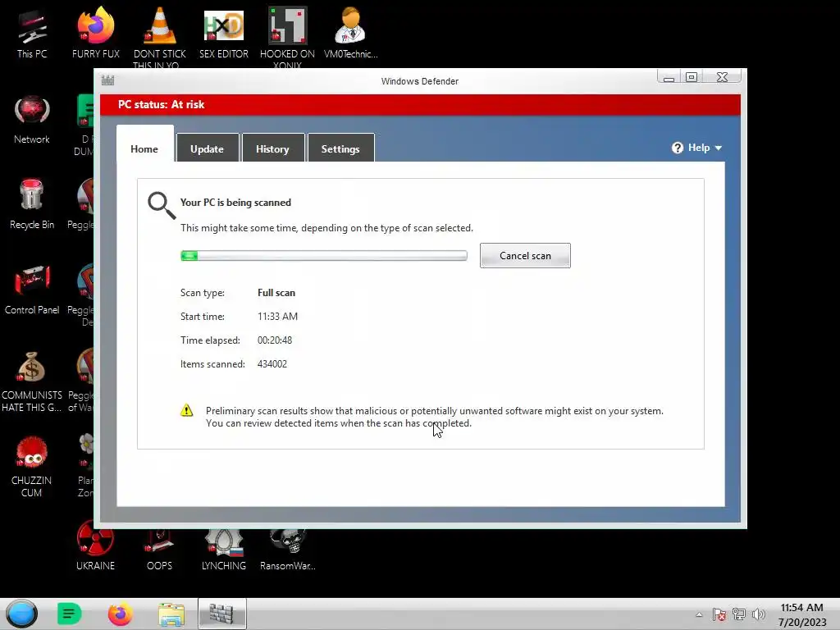Show hidden tray icons arrow
Image resolution: width=840 pixels, height=630 pixels.
(x=699, y=615)
